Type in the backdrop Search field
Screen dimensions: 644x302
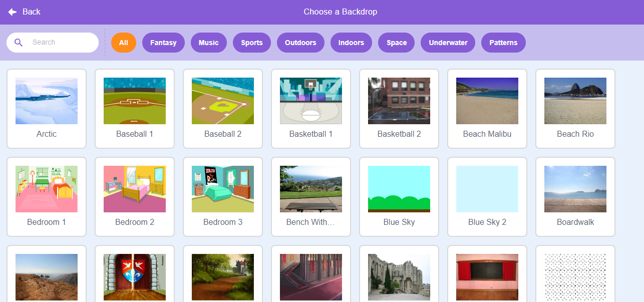(x=60, y=43)
